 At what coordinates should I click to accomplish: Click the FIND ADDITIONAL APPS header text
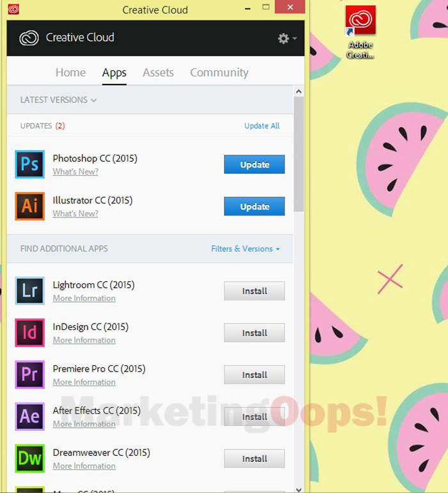click(x=64, y=249)
